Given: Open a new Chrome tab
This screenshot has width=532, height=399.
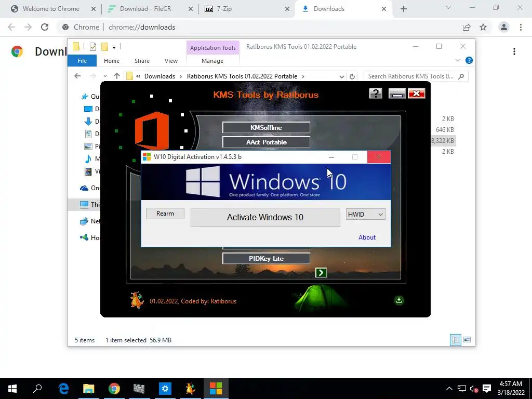Looking at the screenshot, I should click(x=403, y=9).
